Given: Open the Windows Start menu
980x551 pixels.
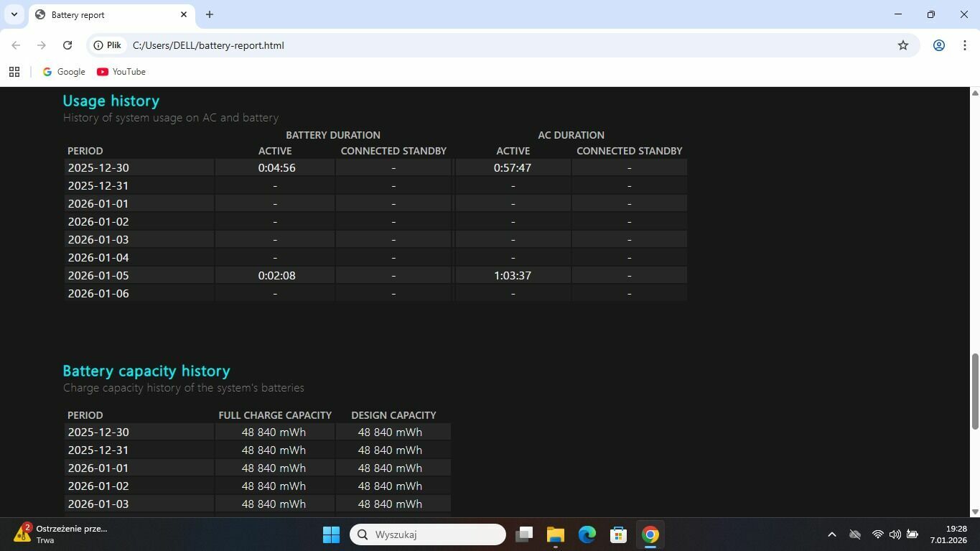Looking at the screenshot, I should pyautogui.click(x=331, y=534).
